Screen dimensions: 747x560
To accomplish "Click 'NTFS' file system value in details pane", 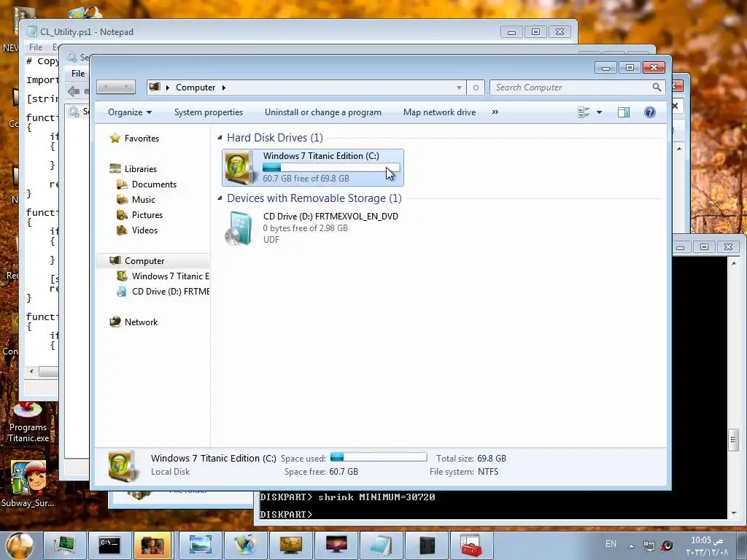I will [x=488, y=472].
